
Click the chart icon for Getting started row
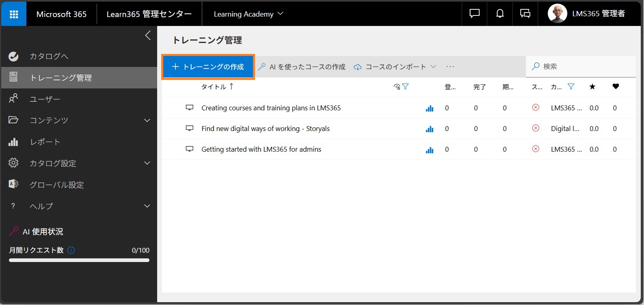(x=430, y=150)
